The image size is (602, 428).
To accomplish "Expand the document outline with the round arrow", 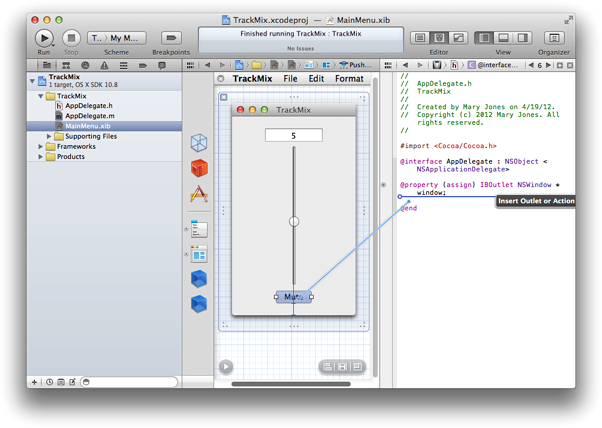I will tap(226, 367).
